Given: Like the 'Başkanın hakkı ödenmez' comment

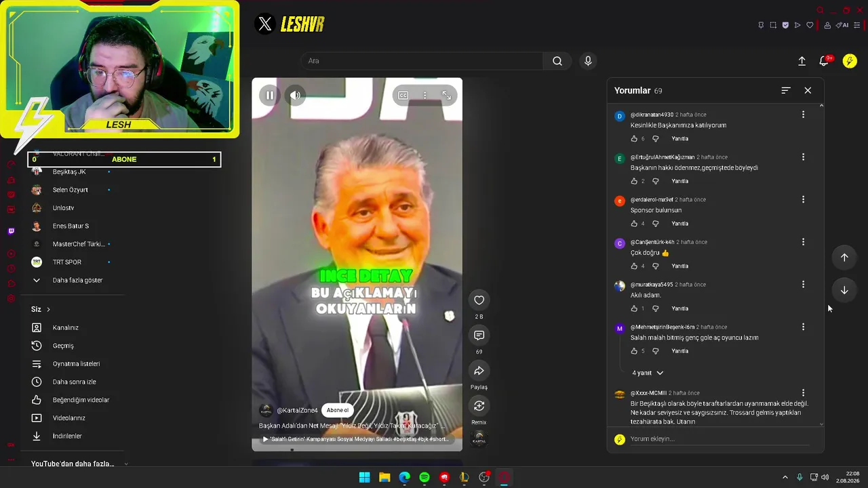Looking at the screenshot, I should [634, 181].
